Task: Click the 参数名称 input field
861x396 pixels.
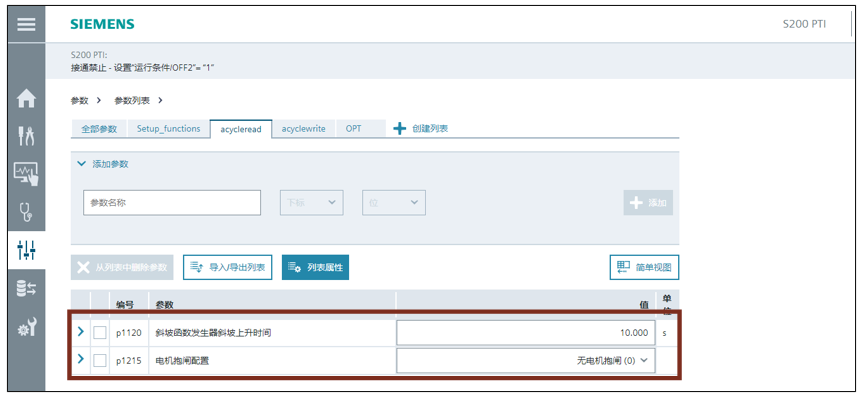Action: coord(172,203)
